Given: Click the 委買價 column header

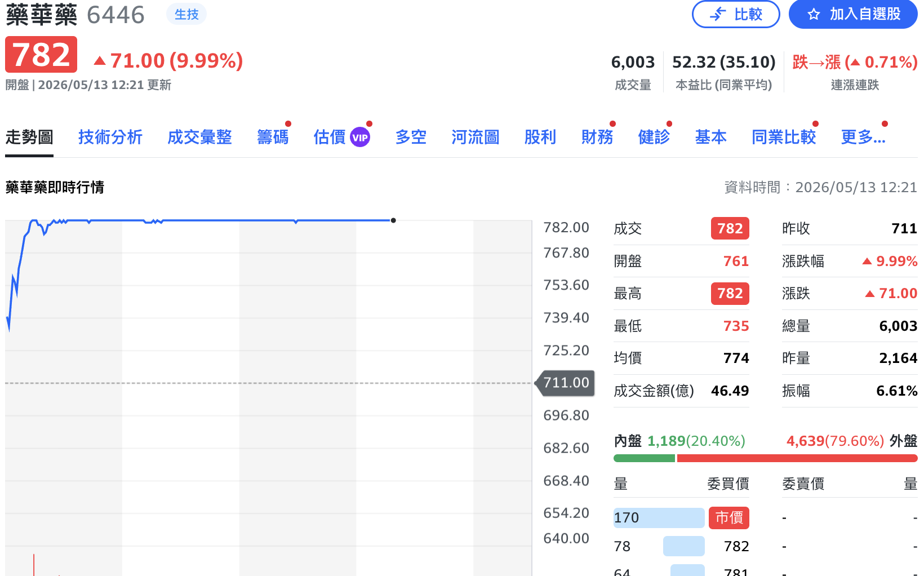Looking at the screenshot, I should (x=728, y=484).
